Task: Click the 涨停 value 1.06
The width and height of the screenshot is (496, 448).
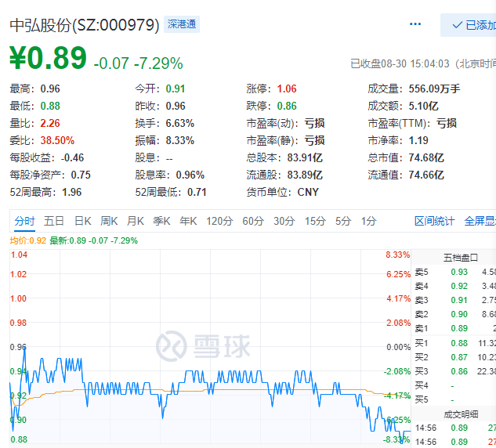Action: point(287,89)
